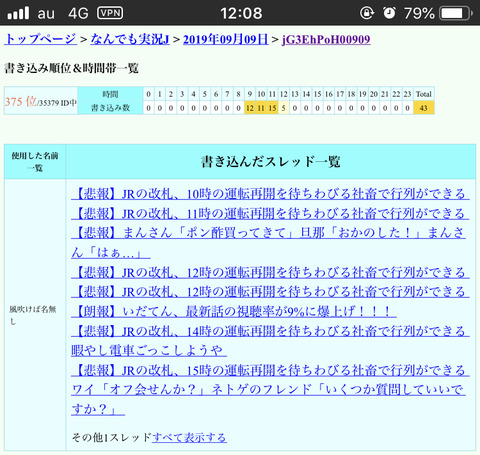
Task: Tap the rotation lock icon
Action: [367, 13]
